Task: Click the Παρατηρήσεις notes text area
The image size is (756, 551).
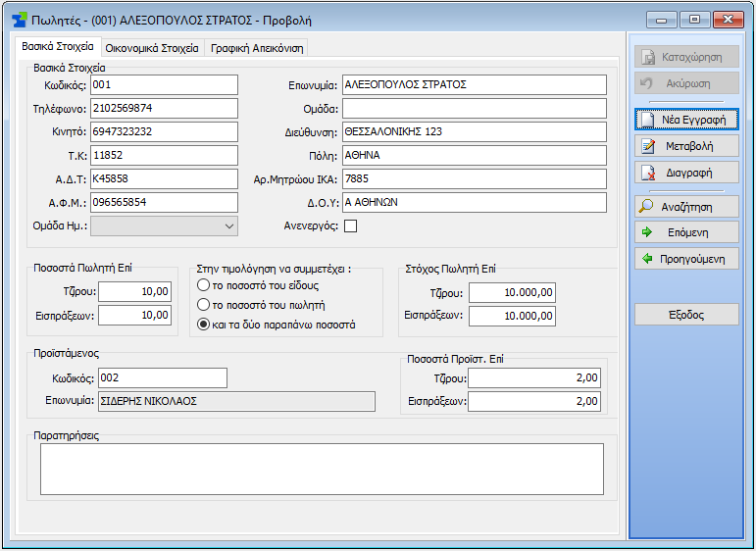Action: (x=322, y=469)
